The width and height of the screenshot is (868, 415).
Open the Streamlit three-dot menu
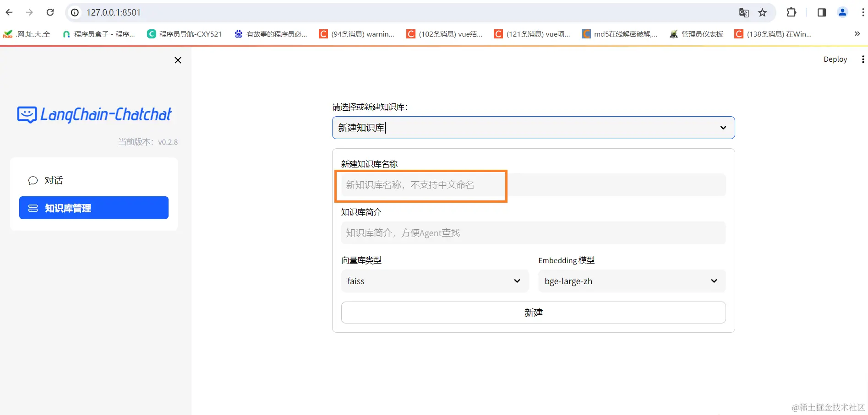tap(863, 59)
